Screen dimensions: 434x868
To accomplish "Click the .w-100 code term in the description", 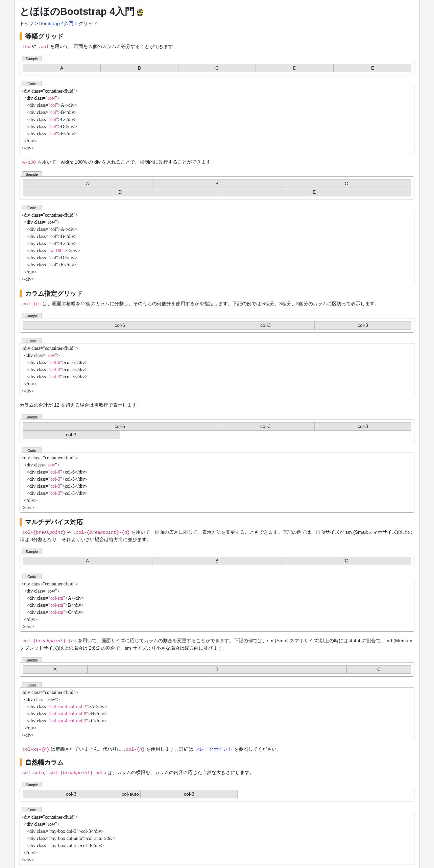I will (28, 162).
